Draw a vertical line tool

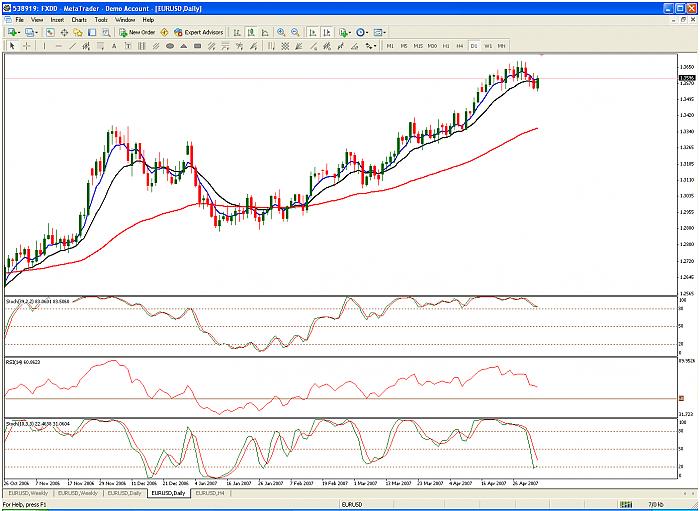44,46
